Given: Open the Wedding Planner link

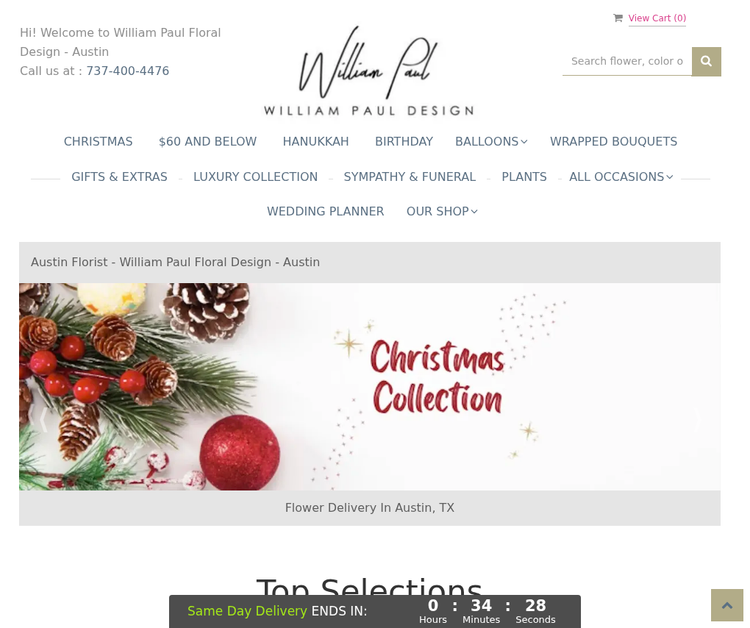Looking at the screenshot, I should pos(325,211).
